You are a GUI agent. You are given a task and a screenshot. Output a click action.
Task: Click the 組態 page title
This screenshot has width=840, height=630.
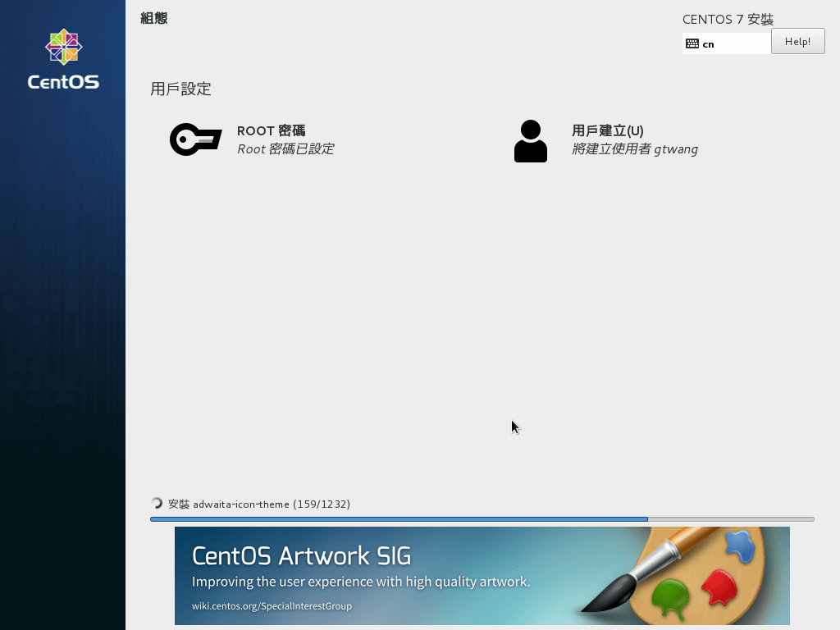tap(153, 18)
